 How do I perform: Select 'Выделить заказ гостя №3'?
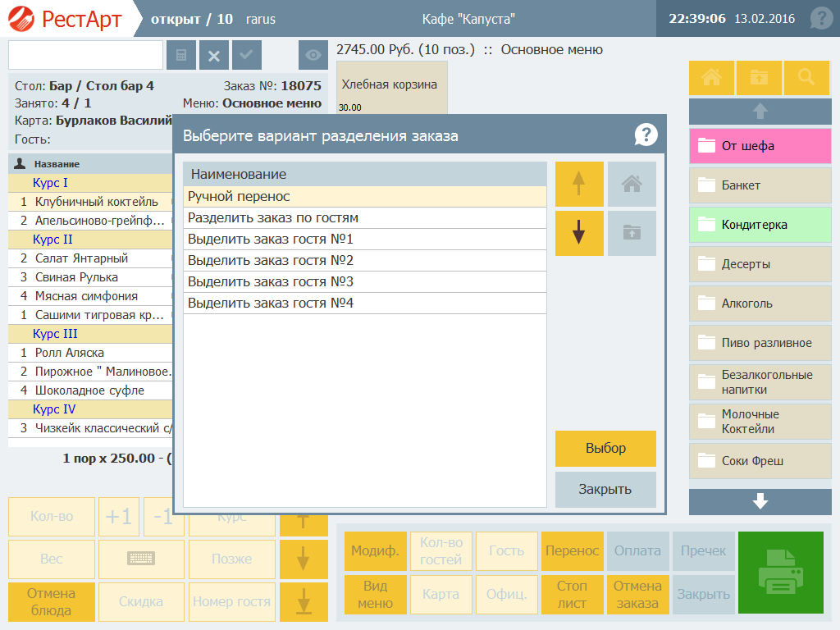tap(365, 282)
